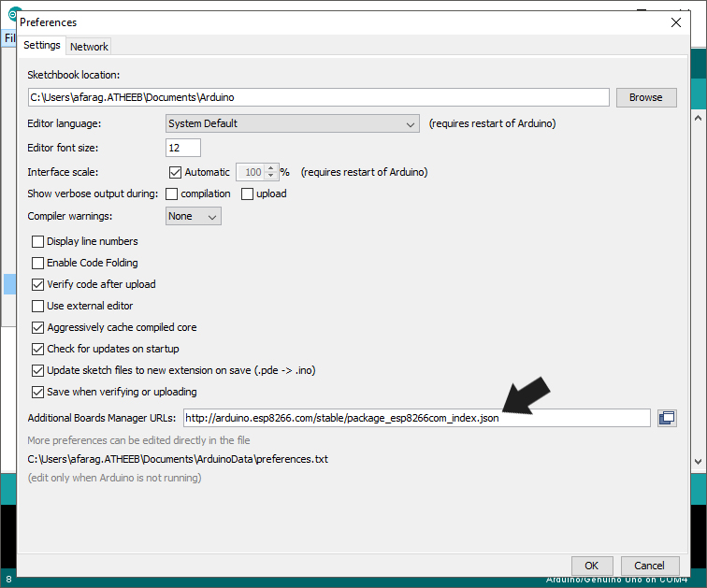Screen dimensions: 707x588
Task: Close the Preferences dialog with X
Action: [x=675, y=22]
